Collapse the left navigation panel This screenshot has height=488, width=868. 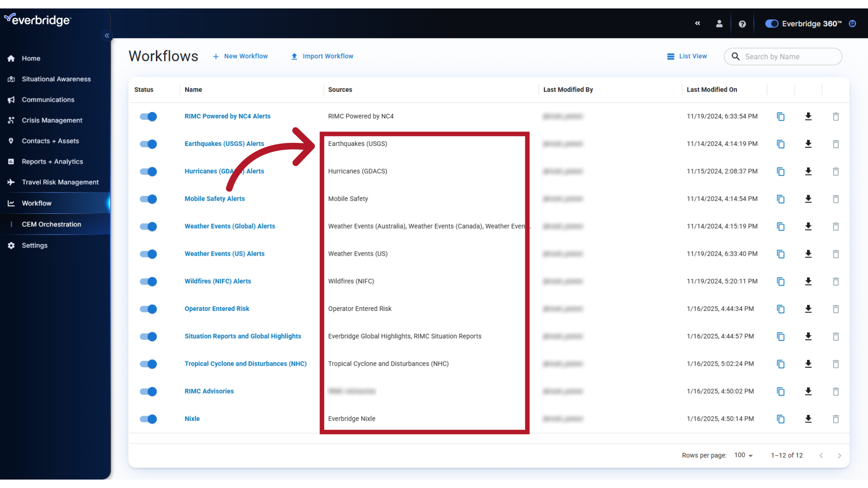(107, 36)
